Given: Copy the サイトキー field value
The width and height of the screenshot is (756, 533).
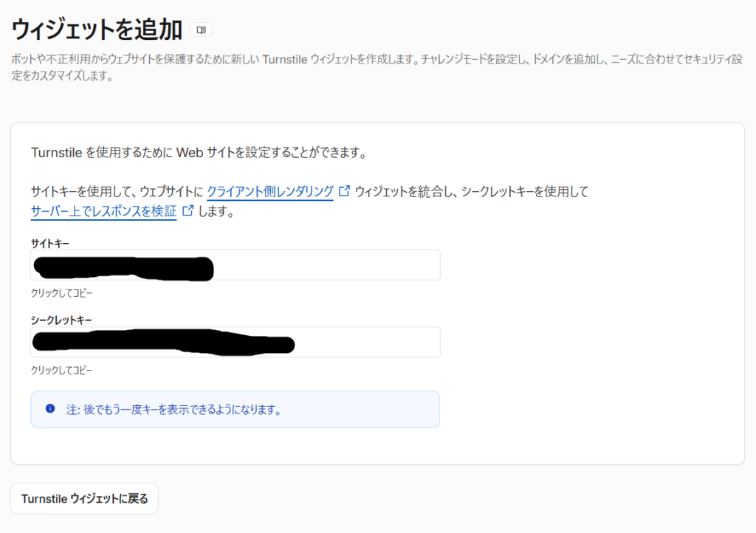Looking at the screenshot, I should pos(236,265).
